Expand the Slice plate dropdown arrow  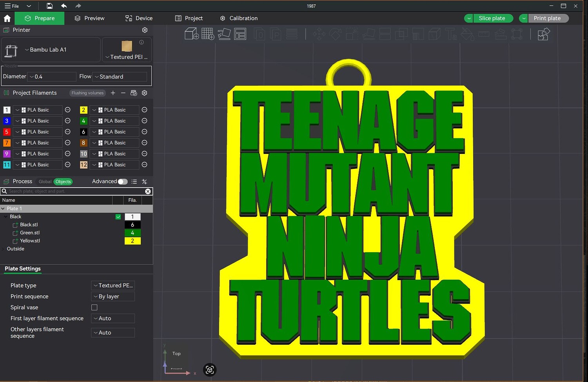click(469, 18)
